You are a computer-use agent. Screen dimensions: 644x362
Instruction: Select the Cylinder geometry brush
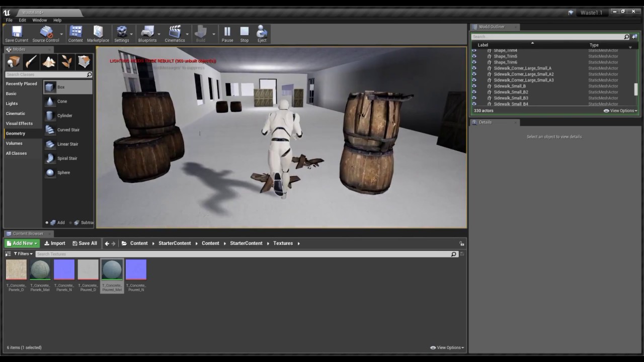(x=68, y=116)
